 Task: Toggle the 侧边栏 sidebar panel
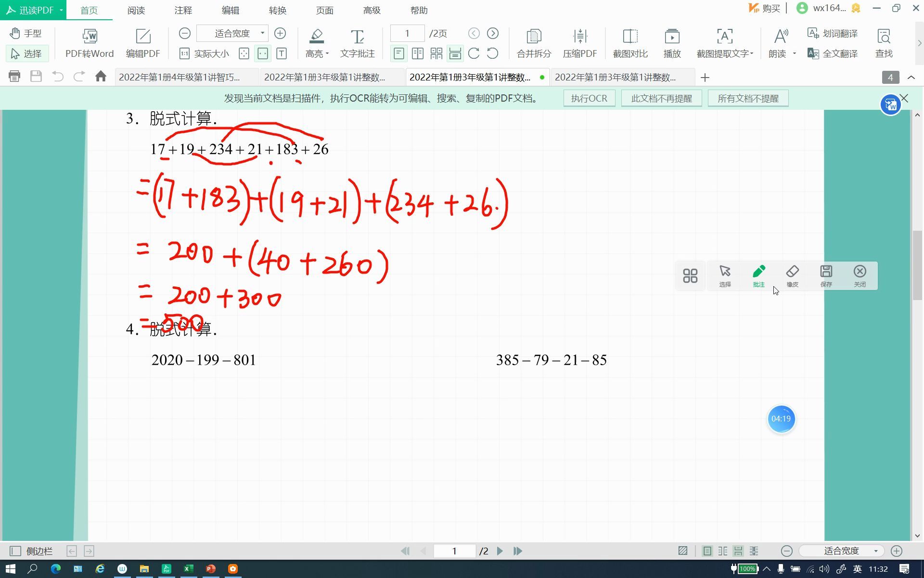coord(32,551)
